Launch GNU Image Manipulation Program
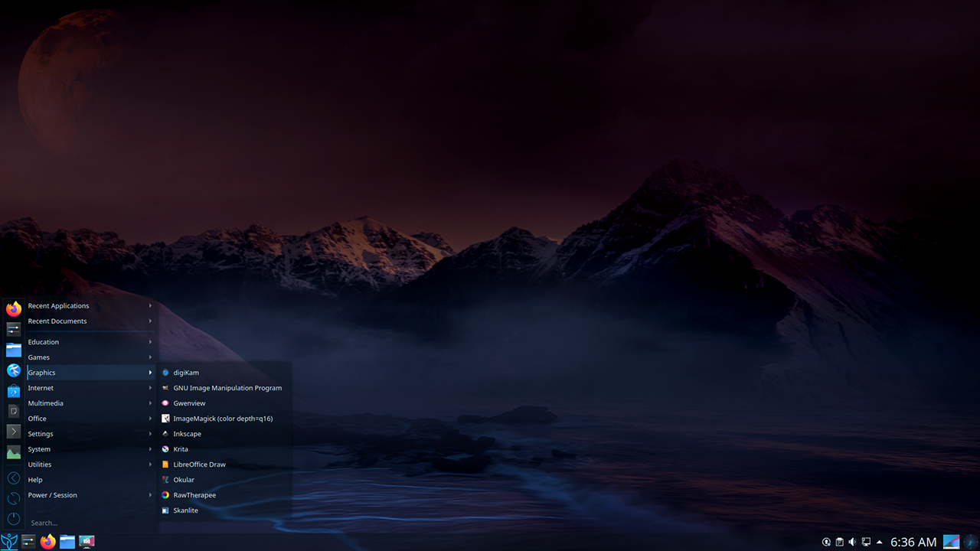980x551 pixels. tap(225, 388)
